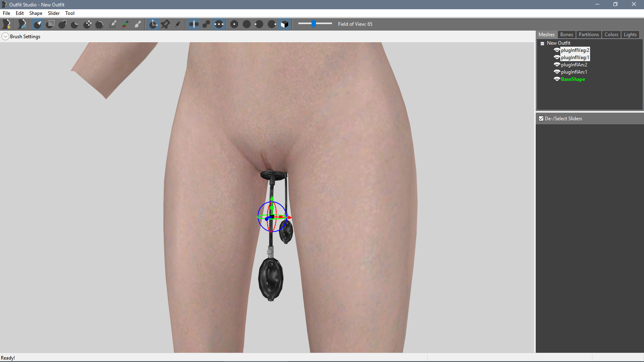Hide the BaseShape mesh via eye icon

click(x=557, y=79)
